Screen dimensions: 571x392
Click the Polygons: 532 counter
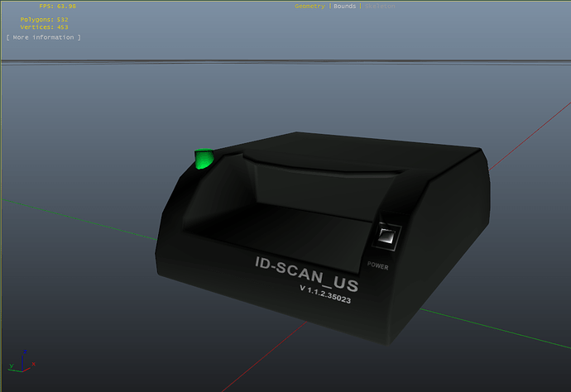pos(44,19)
